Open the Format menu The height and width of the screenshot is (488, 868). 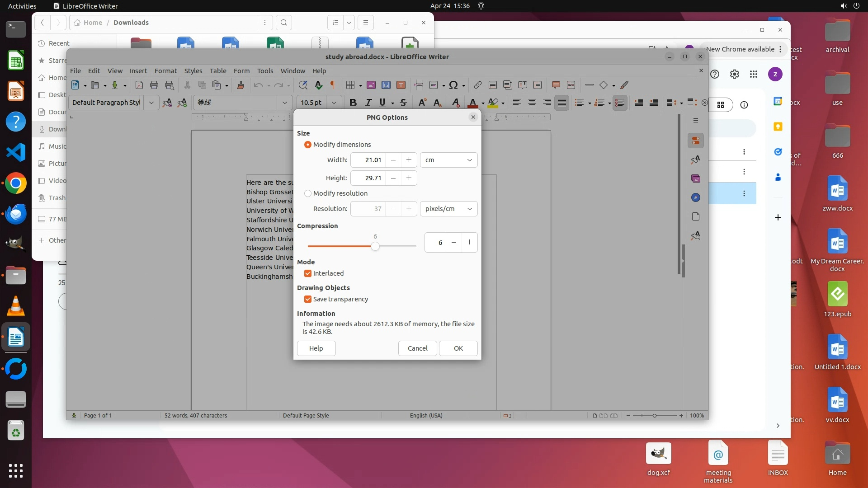click(x=165, y=71)
